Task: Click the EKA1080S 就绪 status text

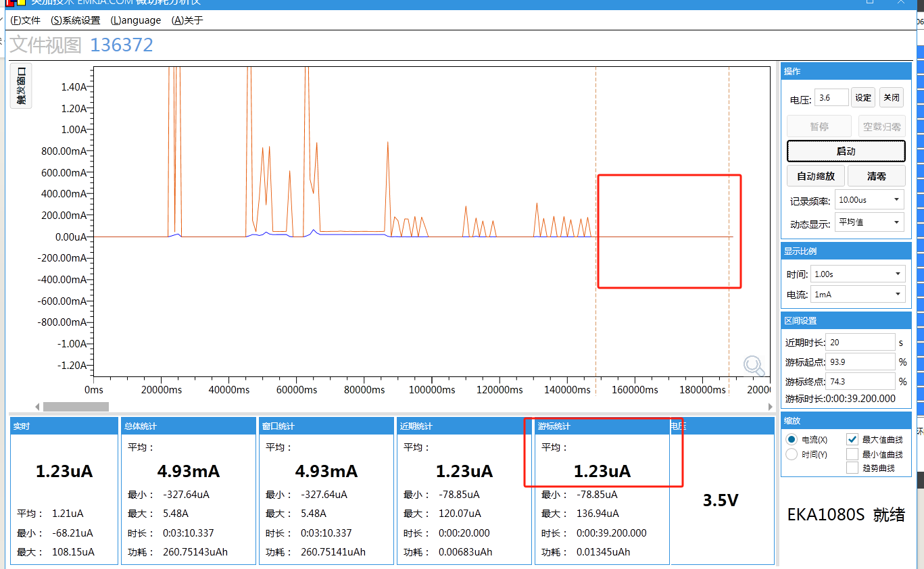Action: coord(846,515)
